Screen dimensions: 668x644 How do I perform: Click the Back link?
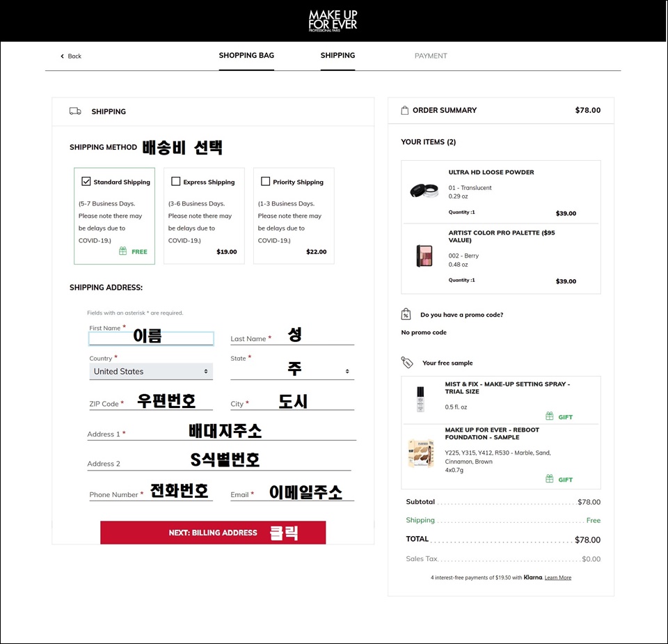point(74,56)
